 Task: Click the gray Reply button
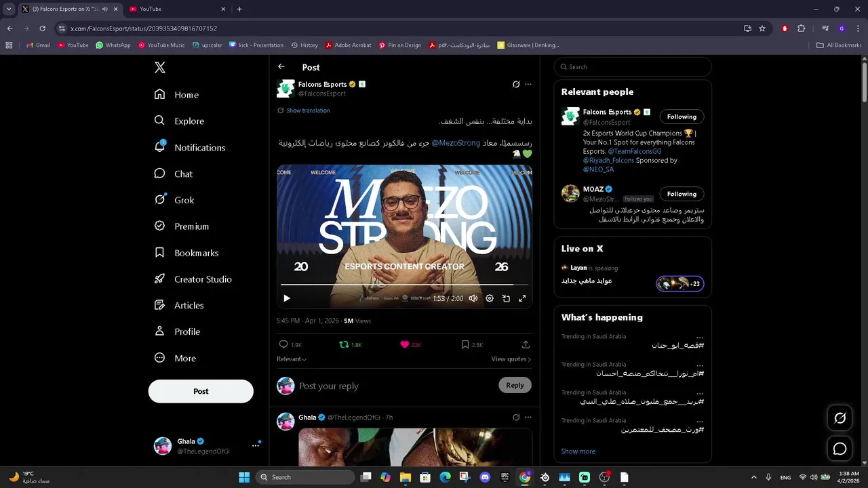(515, 385)
